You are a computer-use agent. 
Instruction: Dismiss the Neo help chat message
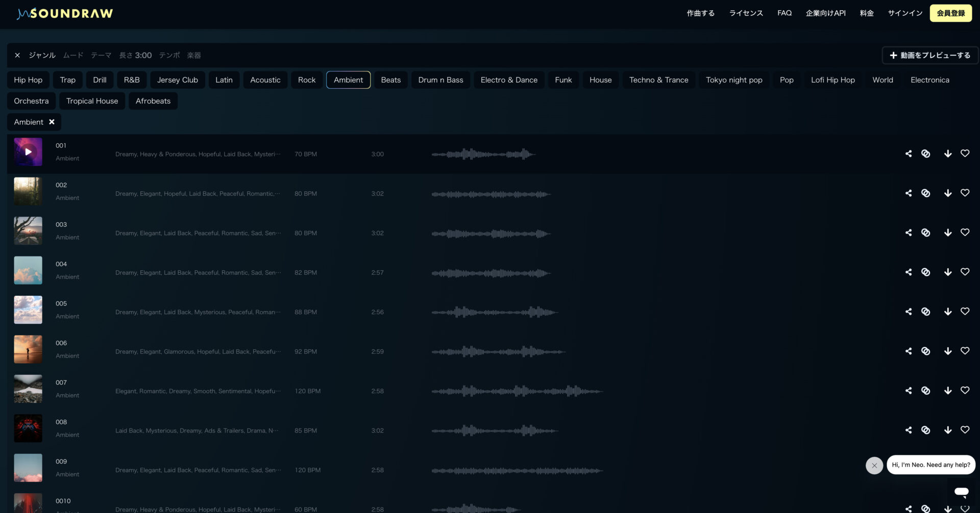(874, 465)
